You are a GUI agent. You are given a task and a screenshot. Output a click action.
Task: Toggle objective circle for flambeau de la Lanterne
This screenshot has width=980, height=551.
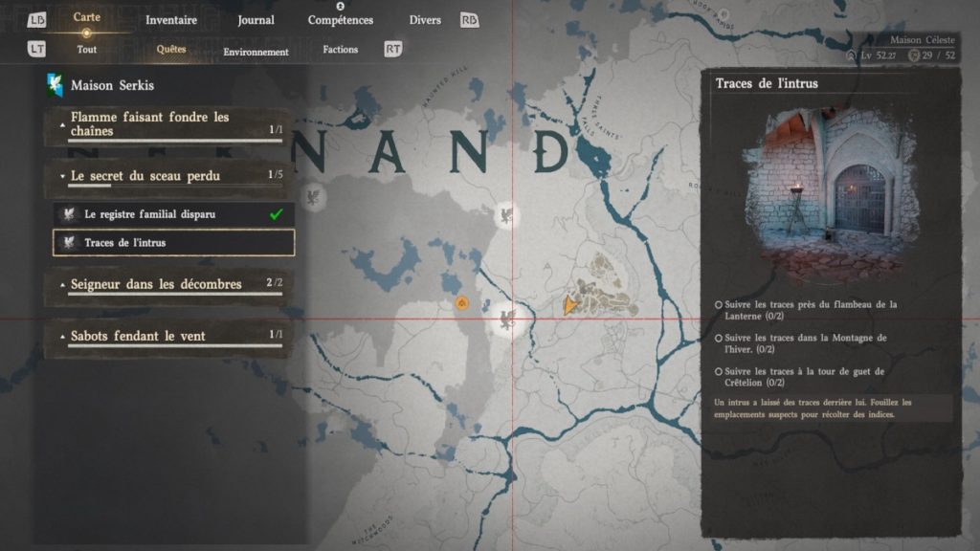pos(719,305)
